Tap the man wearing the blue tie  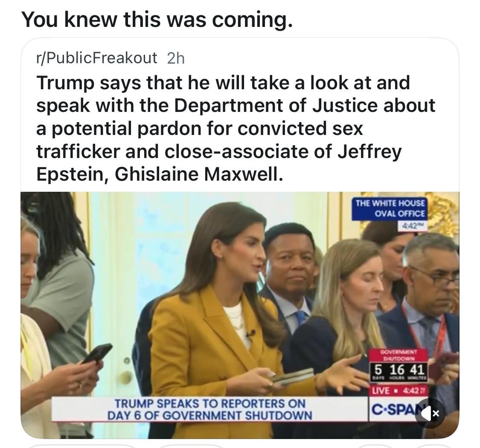(289, 276)
